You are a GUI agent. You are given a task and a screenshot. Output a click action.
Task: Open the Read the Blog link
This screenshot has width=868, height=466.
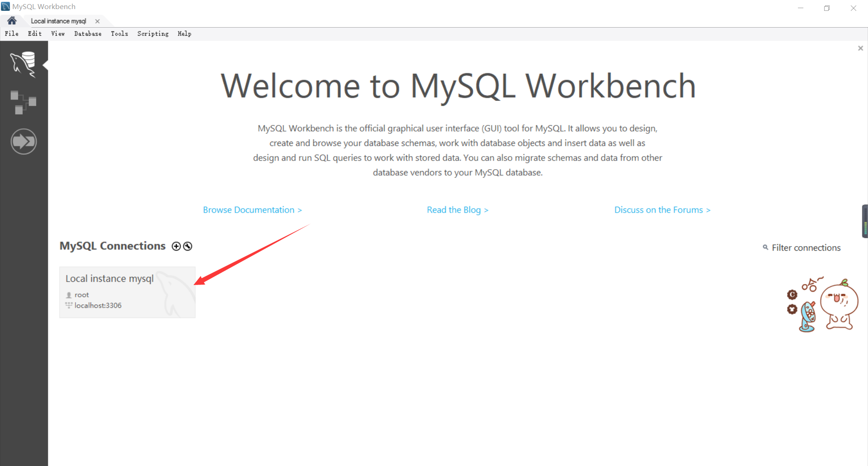(458, 210)
